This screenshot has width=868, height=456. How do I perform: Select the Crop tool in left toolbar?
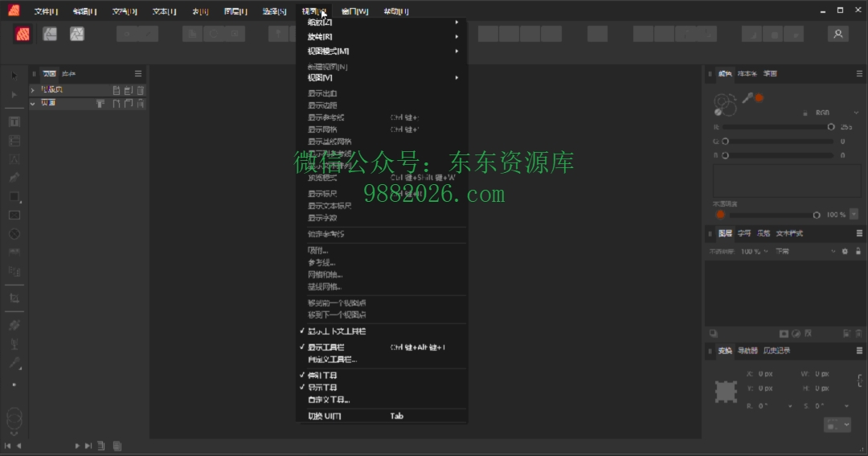14,298
